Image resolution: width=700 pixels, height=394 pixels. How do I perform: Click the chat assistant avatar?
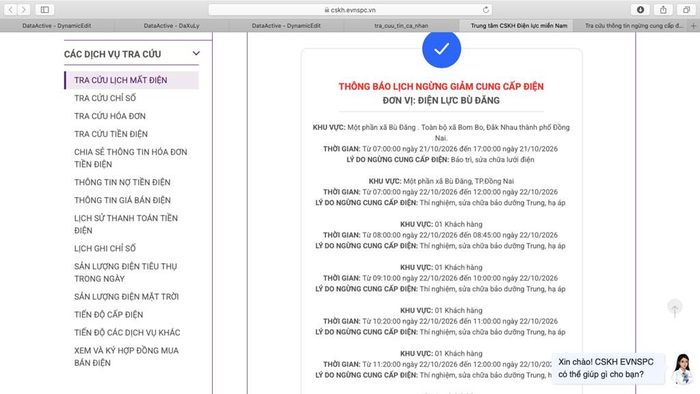pos(683,368)
